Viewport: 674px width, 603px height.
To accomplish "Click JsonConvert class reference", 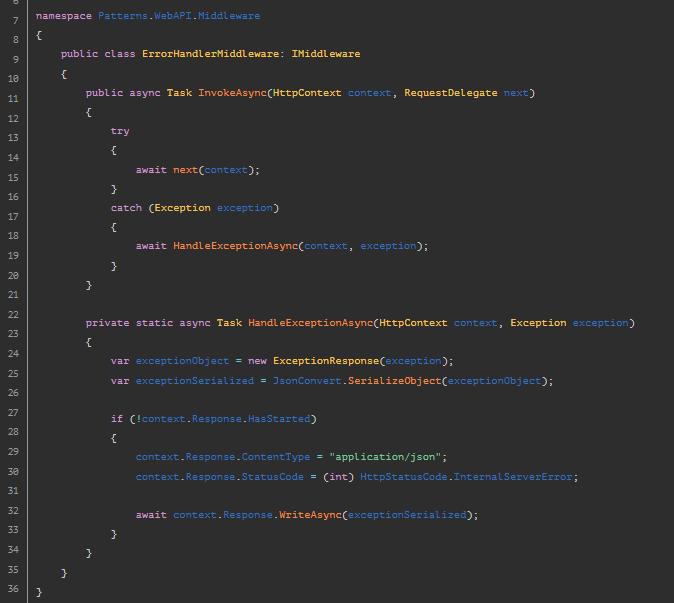I will [x=307, y=381].
